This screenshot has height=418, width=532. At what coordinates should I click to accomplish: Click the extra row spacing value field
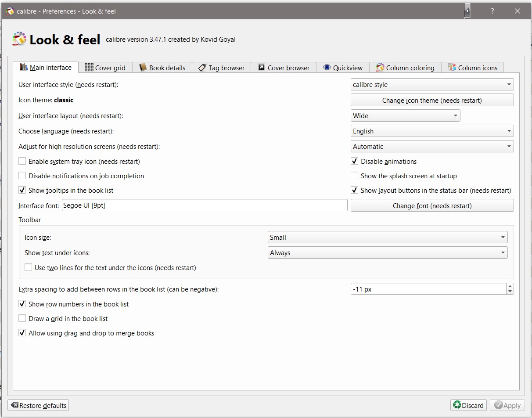[428, 289]
